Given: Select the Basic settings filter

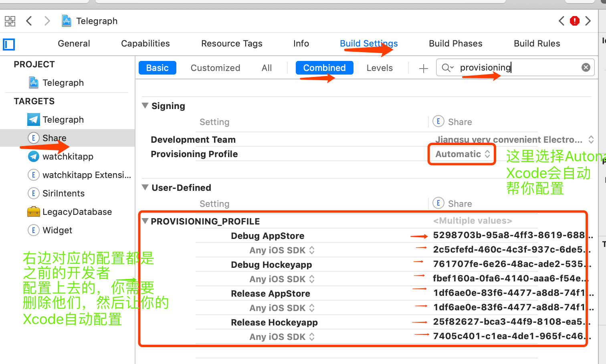Looking at the screenshot, I should click(158, 68).
